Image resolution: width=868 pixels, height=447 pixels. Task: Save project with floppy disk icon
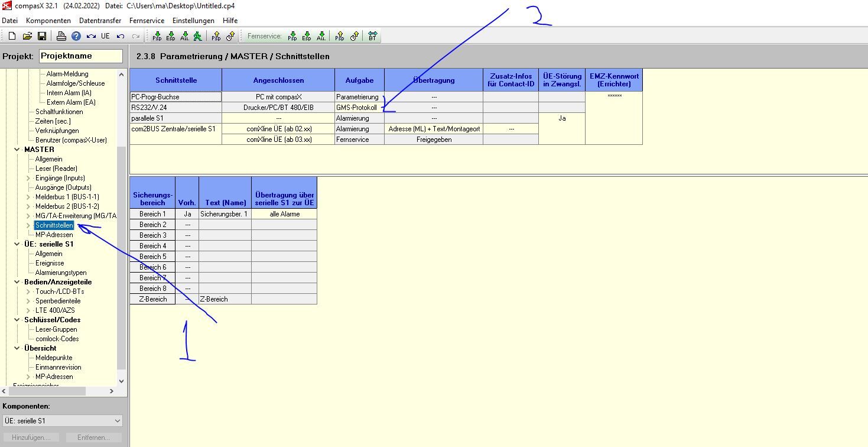click(x=42, y=36)
